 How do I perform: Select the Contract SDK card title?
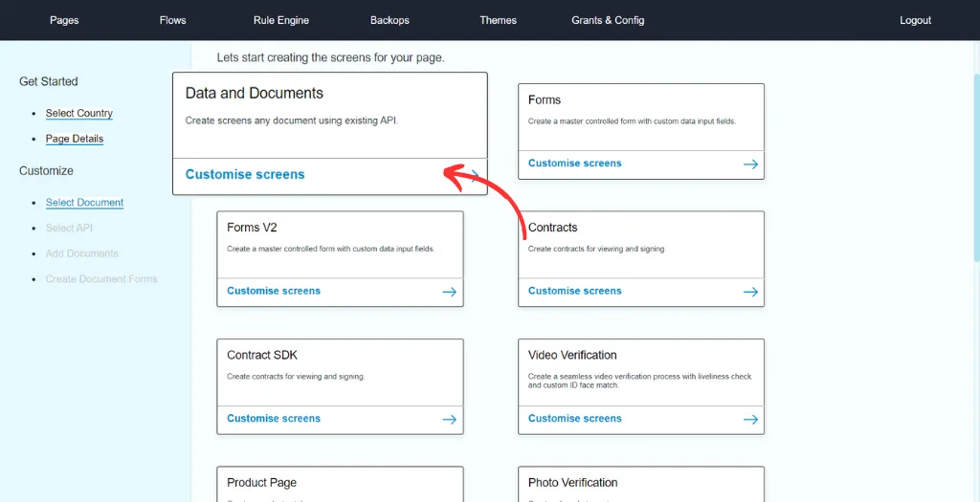click(x=262, y=356)
